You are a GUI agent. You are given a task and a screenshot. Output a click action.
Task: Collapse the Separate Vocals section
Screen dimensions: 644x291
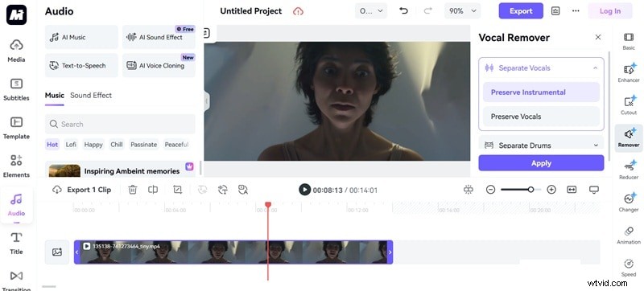(595, 68)
